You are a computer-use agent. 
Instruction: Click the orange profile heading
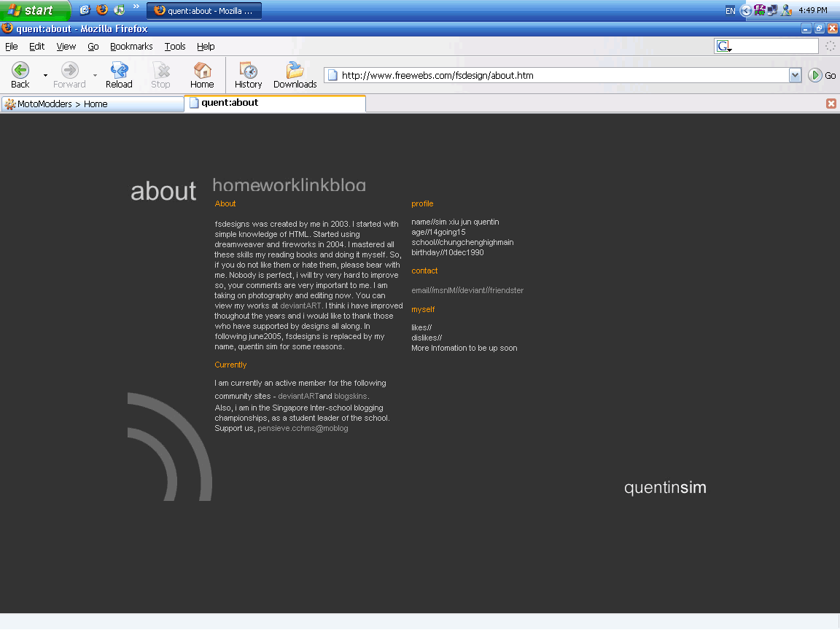coord(422,204)
